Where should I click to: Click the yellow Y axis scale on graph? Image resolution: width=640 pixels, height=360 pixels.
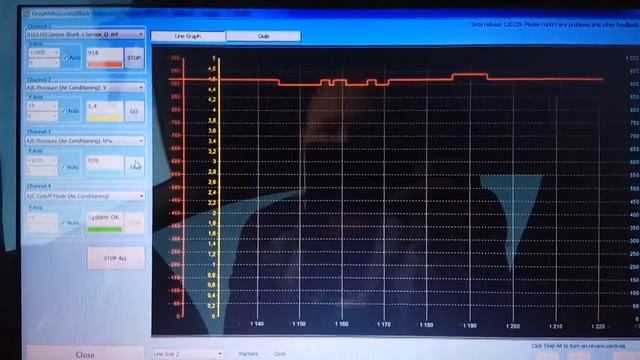[x=213, y=188]
